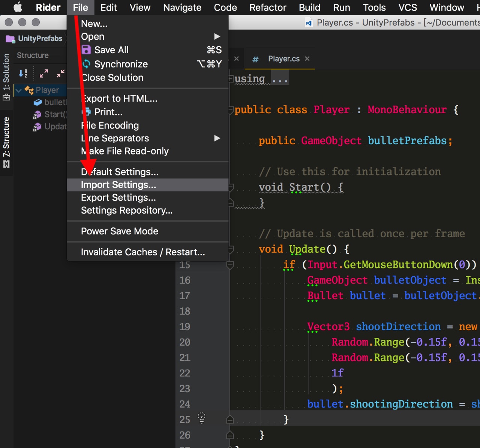Click the Expand All icon in Structure panel
This screenshot has width=480, height=448.
tap(44, 73)
